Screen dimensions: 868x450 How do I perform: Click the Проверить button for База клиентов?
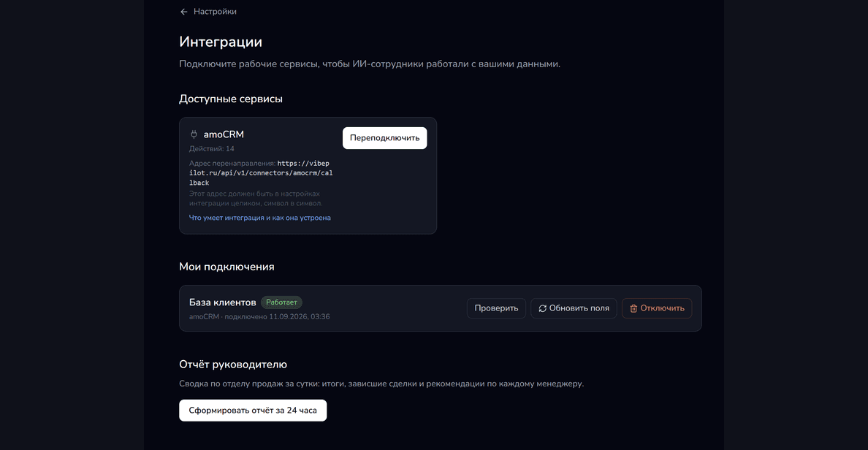click(x=496, y=308)
